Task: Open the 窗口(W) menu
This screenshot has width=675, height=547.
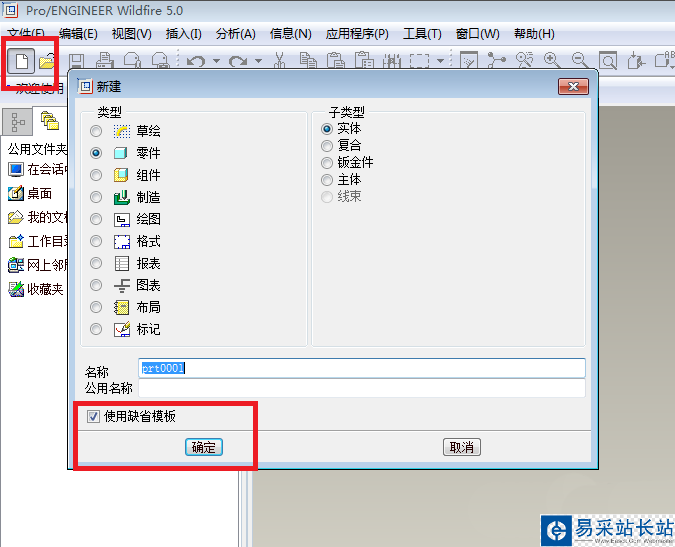Action: click(x=478, y=34)
